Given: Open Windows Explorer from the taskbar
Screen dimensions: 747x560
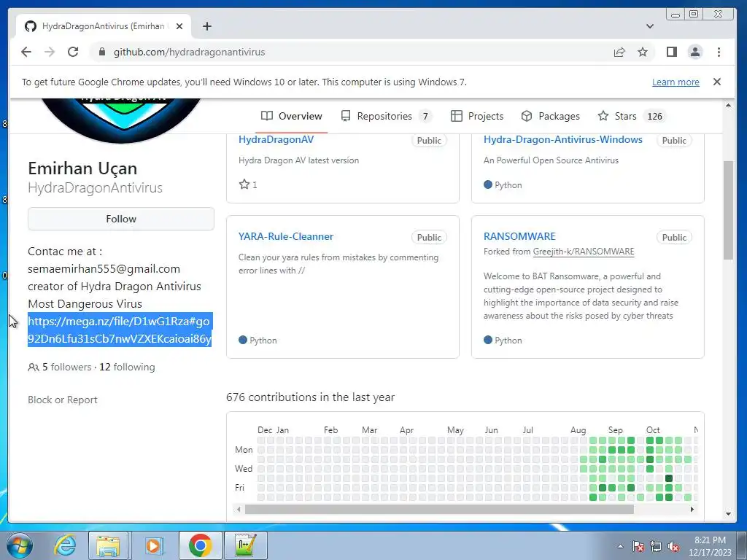Looking at the screenshot, I should (x=109, y=545).
